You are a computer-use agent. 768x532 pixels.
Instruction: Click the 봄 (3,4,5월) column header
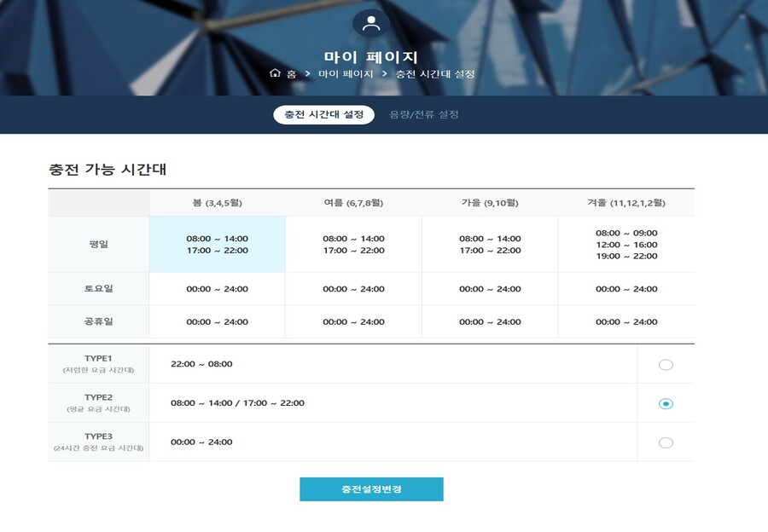[x=217, y=203]
